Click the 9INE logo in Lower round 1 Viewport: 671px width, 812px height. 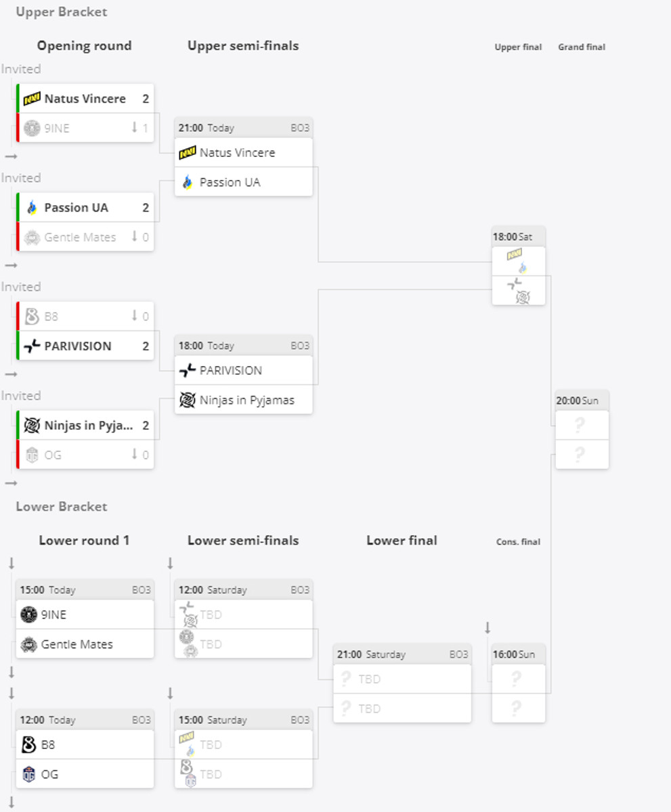click(x=28, y=614)
